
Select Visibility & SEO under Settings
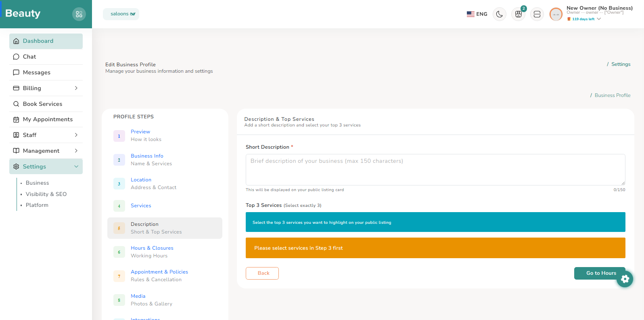pyautogui.click(x=46, y=194)
